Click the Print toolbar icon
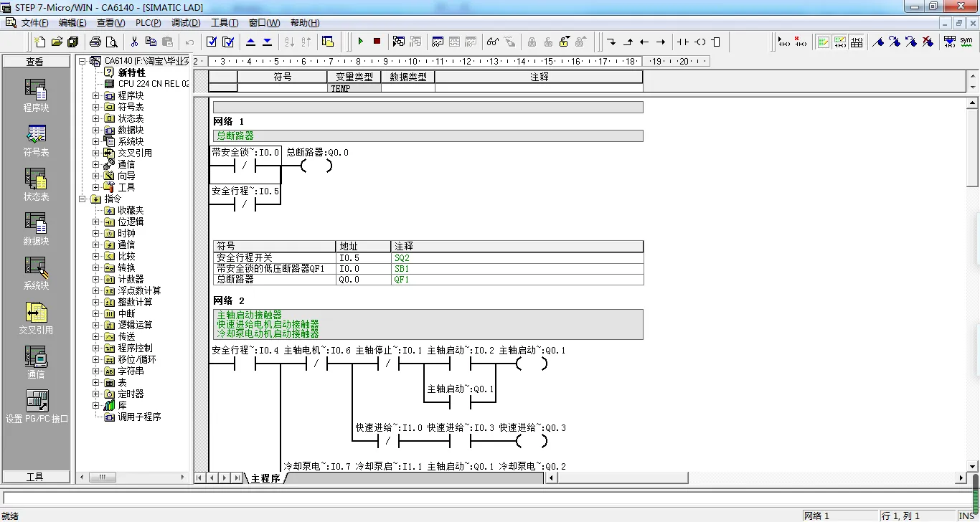Screen dimensions: 980x522 tap(95, 42)
